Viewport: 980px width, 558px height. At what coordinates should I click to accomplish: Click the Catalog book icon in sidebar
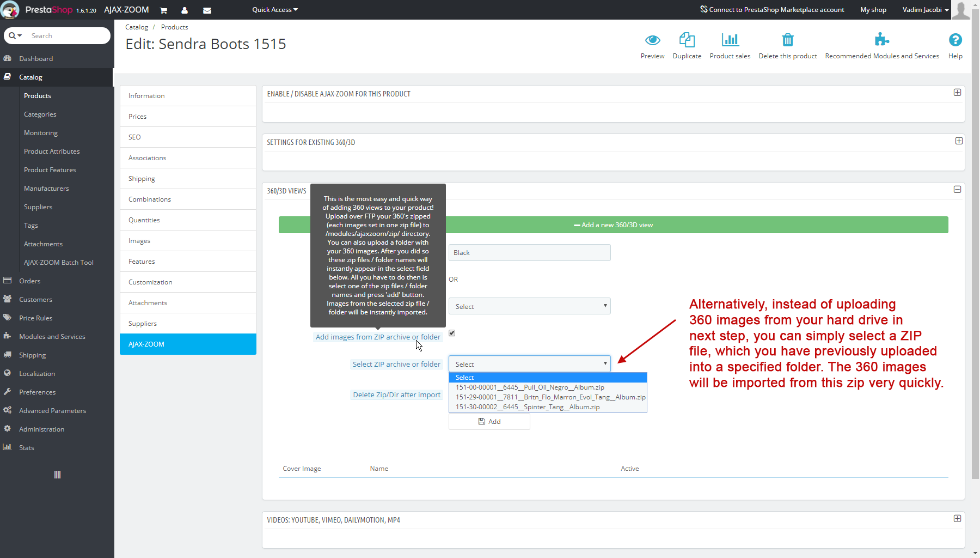8,77
